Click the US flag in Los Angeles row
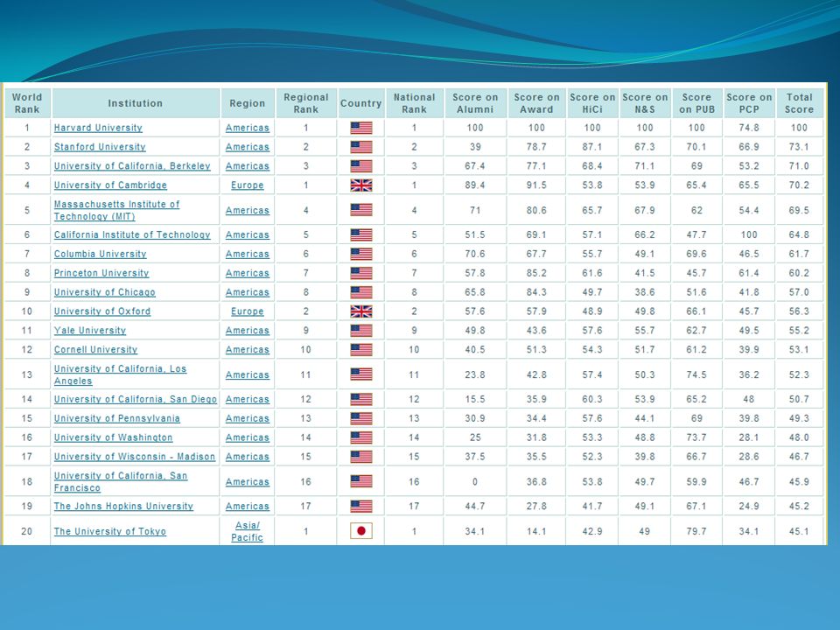This screenshot has width=840, height=630. [361, 374]
